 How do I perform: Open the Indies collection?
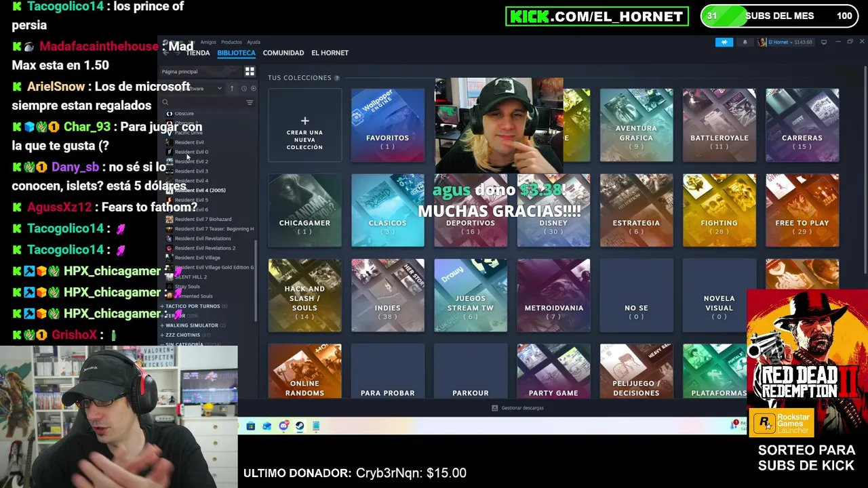[x=387, y=296]
